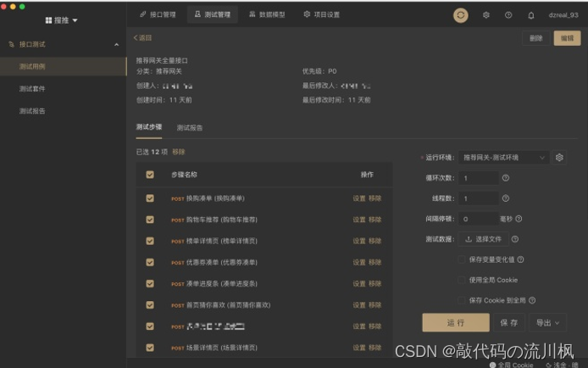Uncheck the 优惠券凑单 step checkbox
The image size is (588, 368).
coord(150,262)
